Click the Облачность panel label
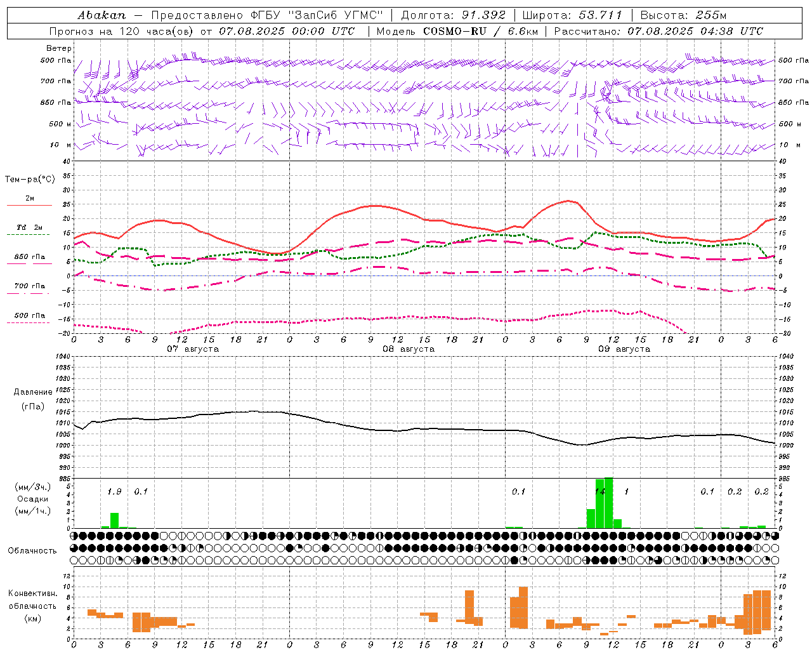Image resolution: width=812 pixels, height=650 pixels. [32, 551]
